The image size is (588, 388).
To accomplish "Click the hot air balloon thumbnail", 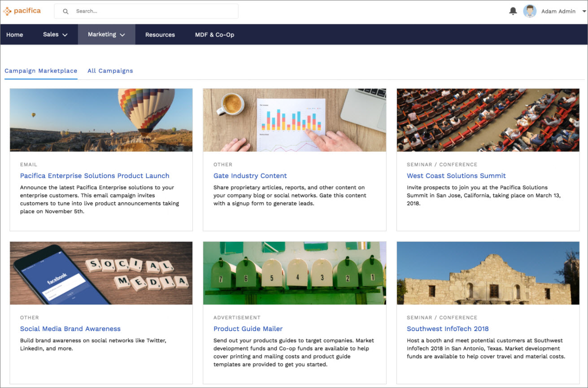I will click(x=101, y=120).
